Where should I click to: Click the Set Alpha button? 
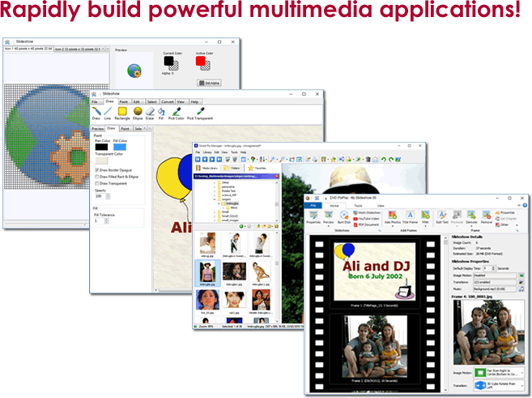[209, 83]
